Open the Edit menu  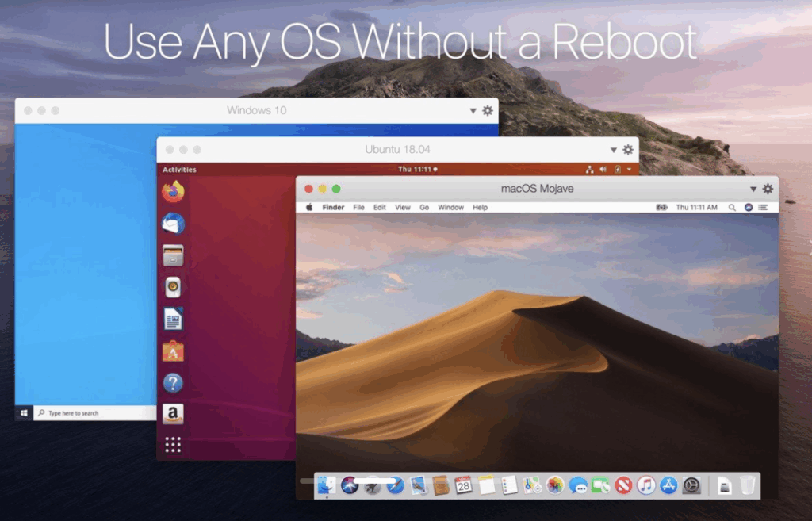tap(380, 207)
